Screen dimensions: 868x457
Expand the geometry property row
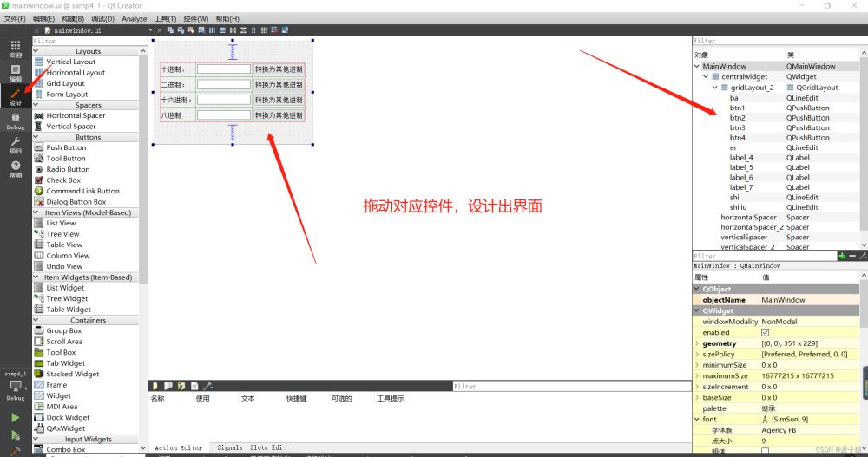click(x=697, y=343)
